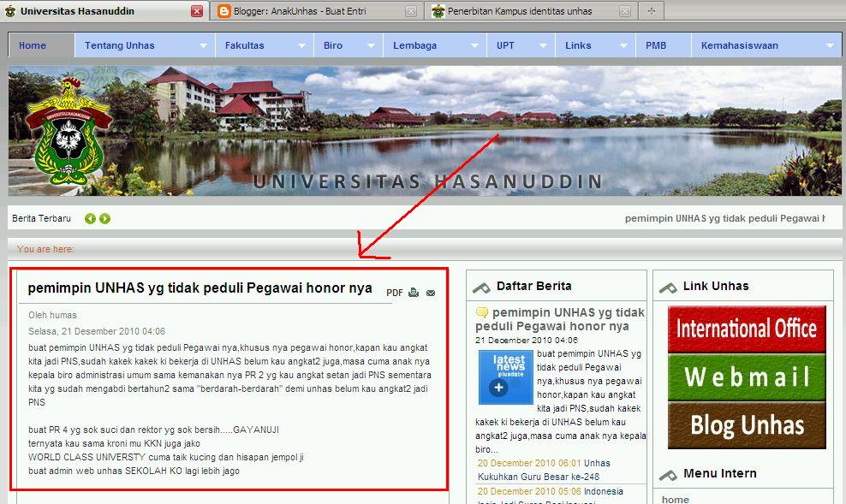Open news Unhas Kukuhkan Guru Besar ke-248
Viewport: 846px width, 504px height.
544,470
